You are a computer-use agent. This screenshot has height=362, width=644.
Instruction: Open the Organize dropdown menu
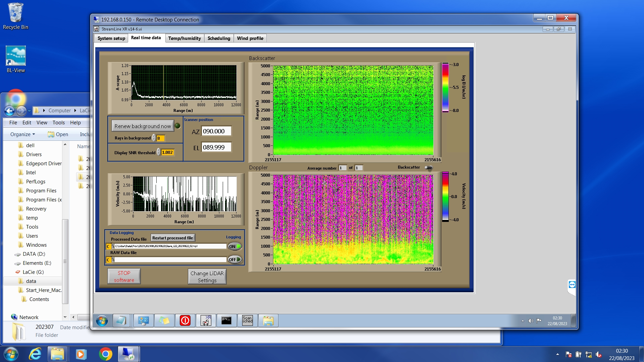tap(22, 134)
